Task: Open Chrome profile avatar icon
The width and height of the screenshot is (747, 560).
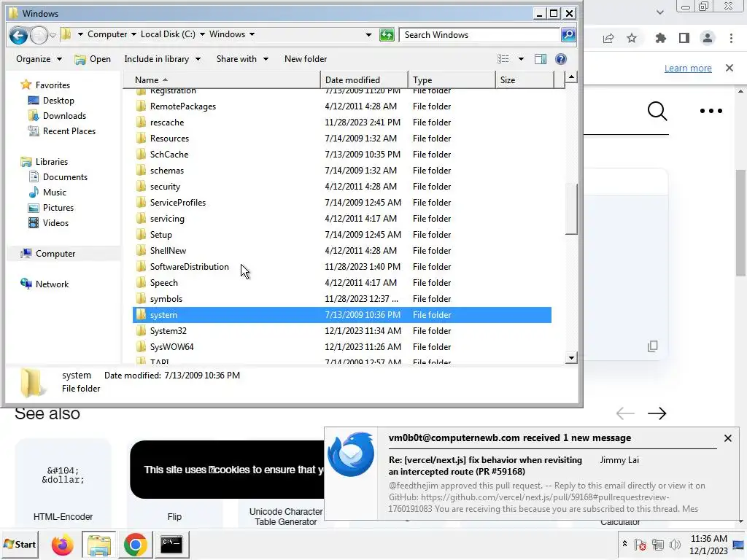Action: pos(708,38)
